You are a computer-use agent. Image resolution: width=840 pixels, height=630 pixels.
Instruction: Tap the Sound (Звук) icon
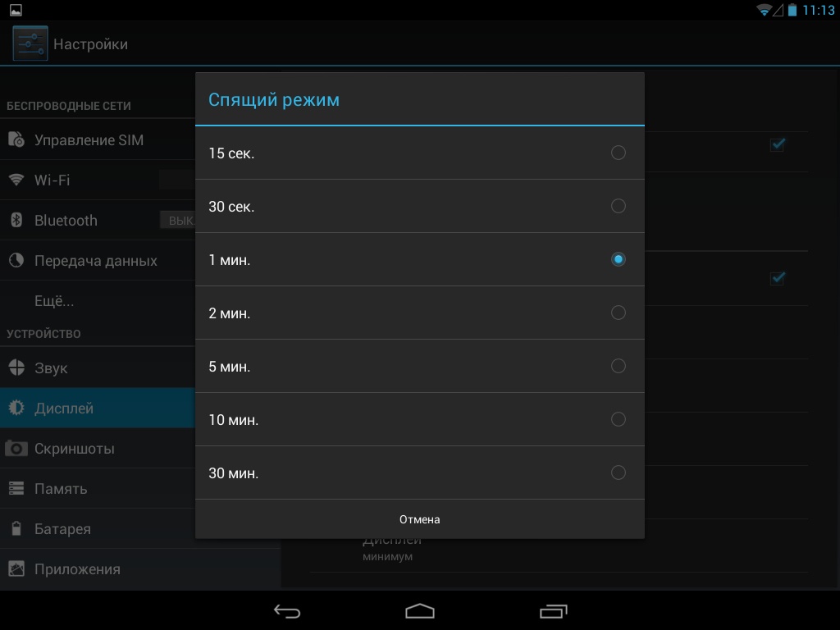tap(16, 367)
